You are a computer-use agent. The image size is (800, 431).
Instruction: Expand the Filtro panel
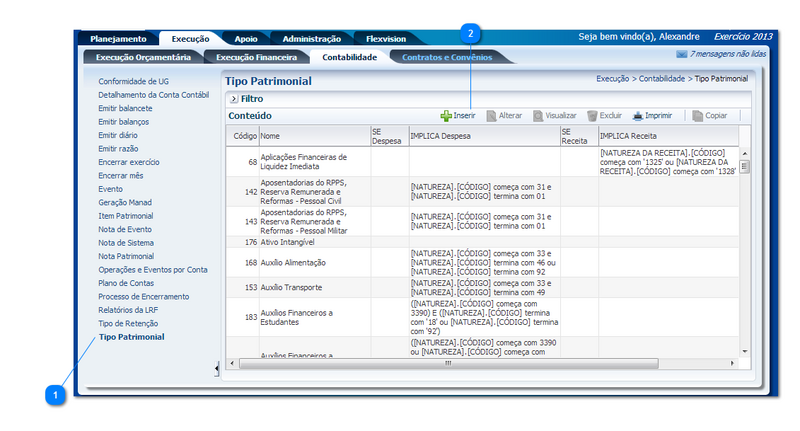pos(233,99)
